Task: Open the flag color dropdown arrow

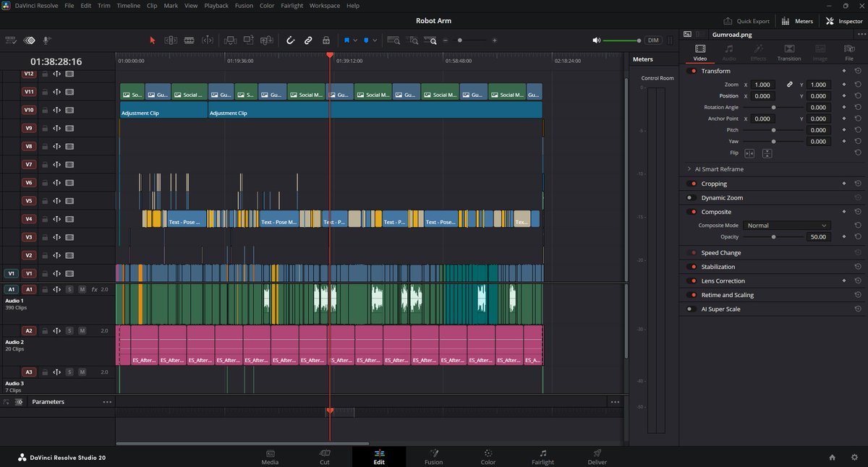Action: (355, 40)
